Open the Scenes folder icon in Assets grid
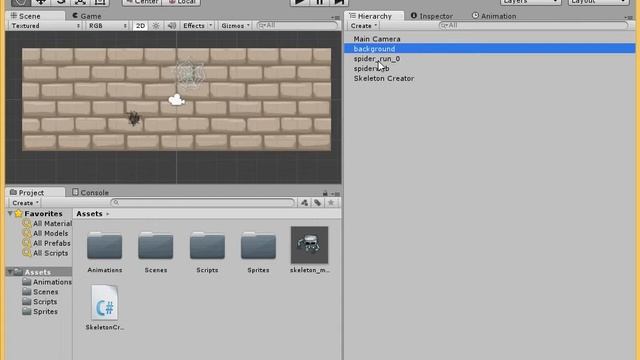 (156, 246)
